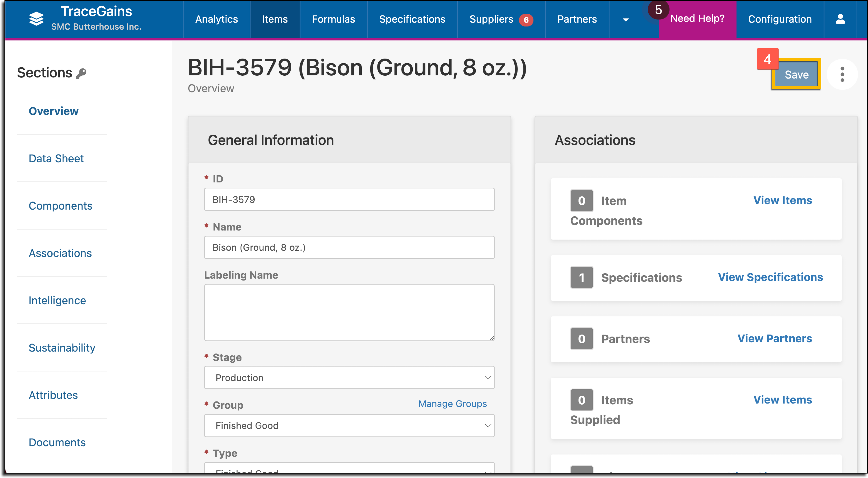The width and height of the screenshot is (868, 478).
Task: Click the ID input field
Action: click(349, 200)
